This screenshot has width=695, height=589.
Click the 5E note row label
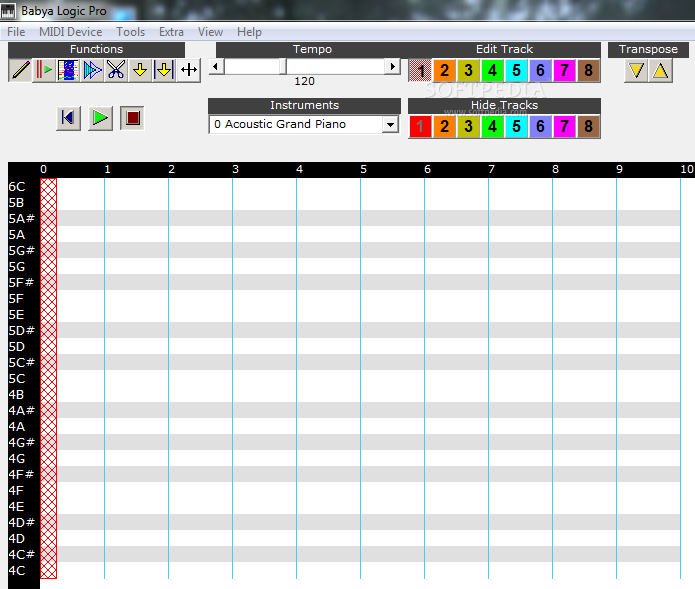(x=16, y=315)
